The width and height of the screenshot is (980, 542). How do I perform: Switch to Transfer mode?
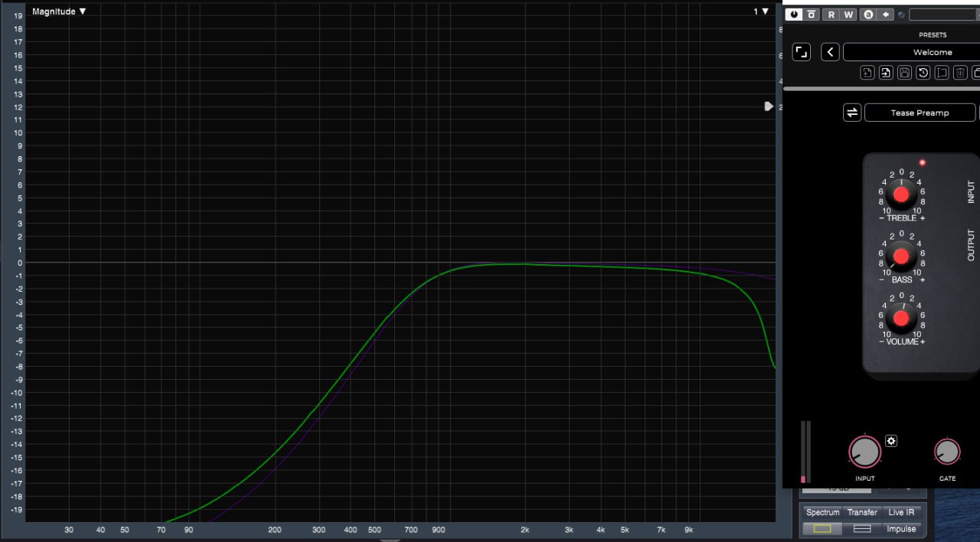tap(862, 512)
